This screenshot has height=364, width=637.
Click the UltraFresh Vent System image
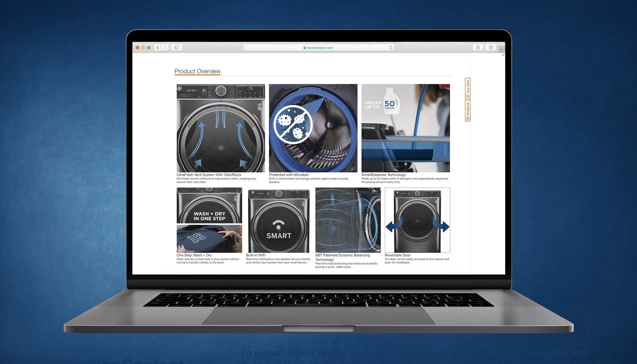(x=221, y=128)
